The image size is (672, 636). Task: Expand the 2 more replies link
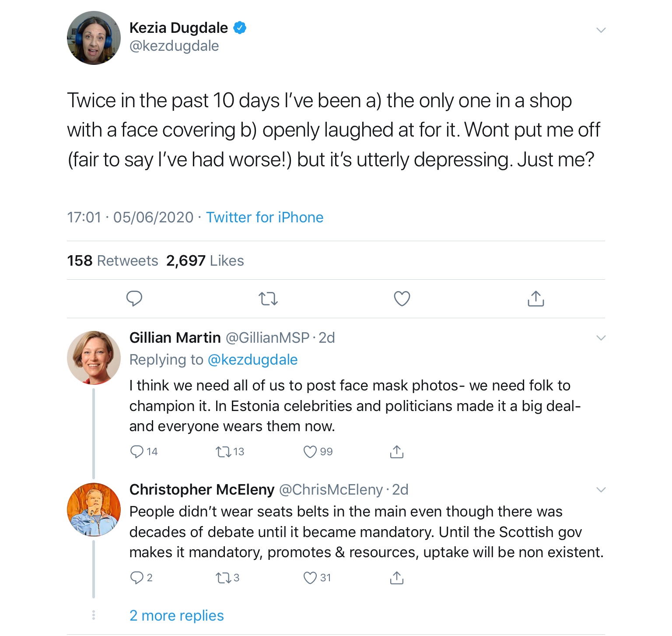176,615
